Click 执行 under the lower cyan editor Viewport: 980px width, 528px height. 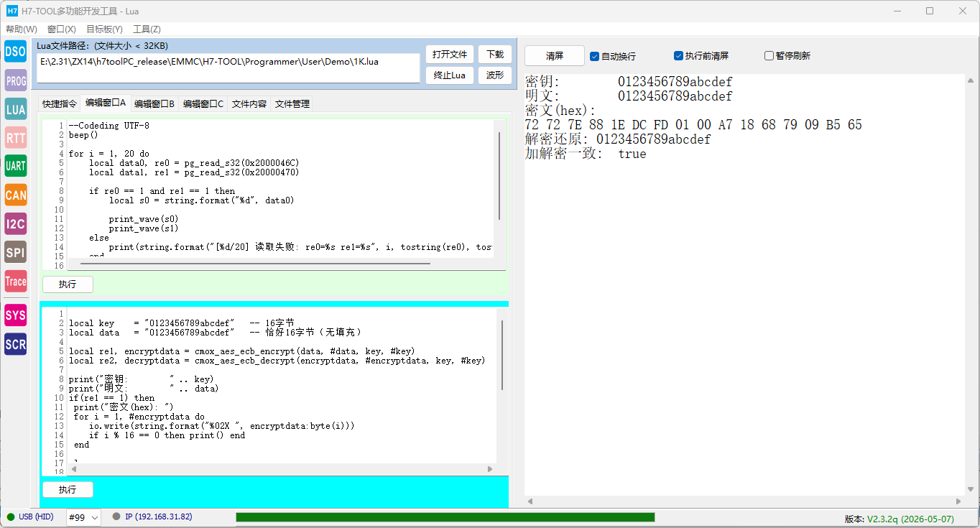coord(68,490)
